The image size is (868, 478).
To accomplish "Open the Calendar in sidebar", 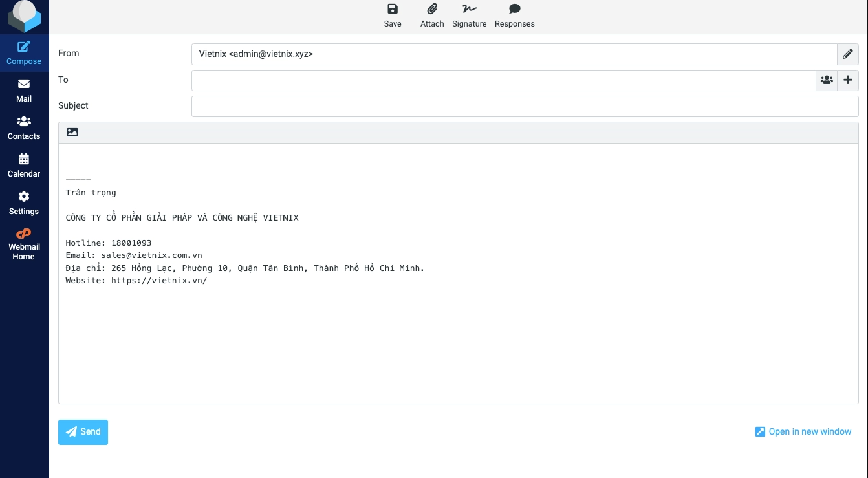I will point(24,166).
